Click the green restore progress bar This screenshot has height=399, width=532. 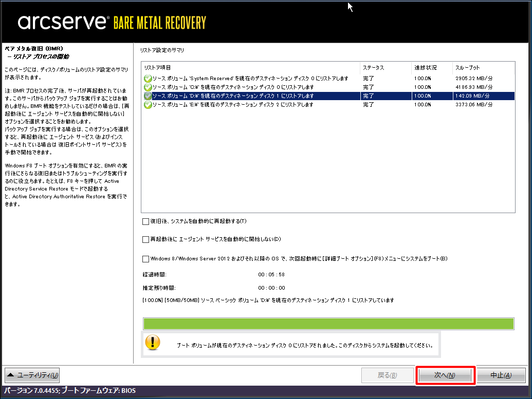pos(328,324)
